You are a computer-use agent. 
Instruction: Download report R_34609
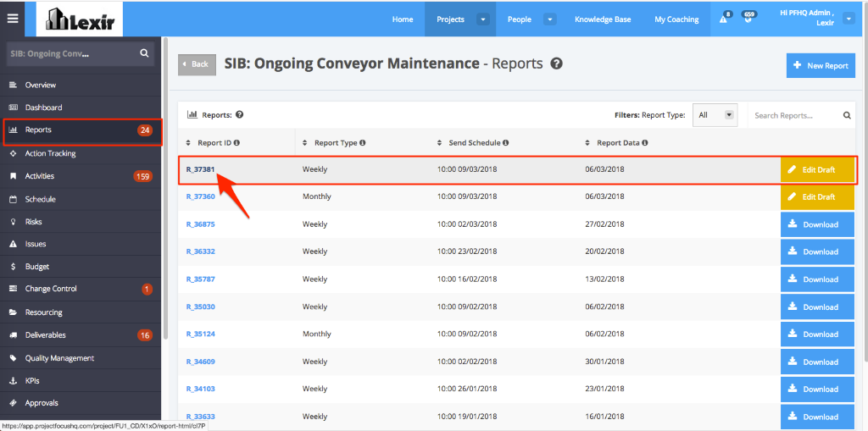point(818,362)
